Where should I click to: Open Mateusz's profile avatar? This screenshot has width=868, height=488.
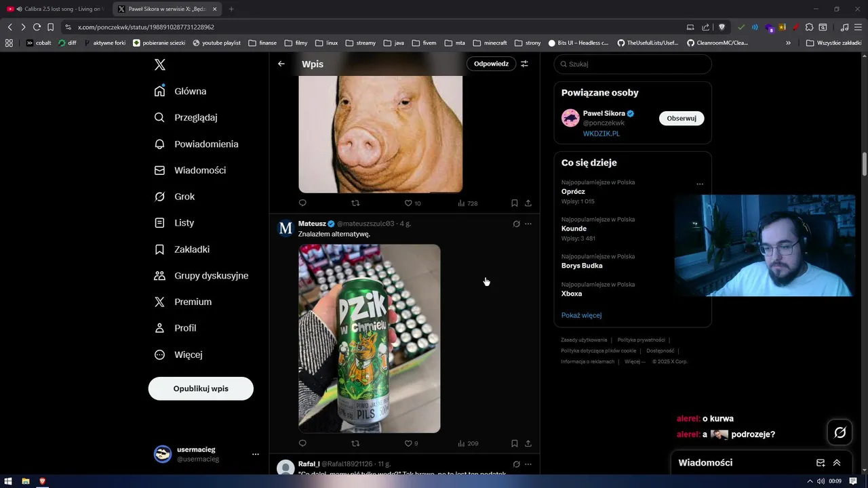(286, 228)
